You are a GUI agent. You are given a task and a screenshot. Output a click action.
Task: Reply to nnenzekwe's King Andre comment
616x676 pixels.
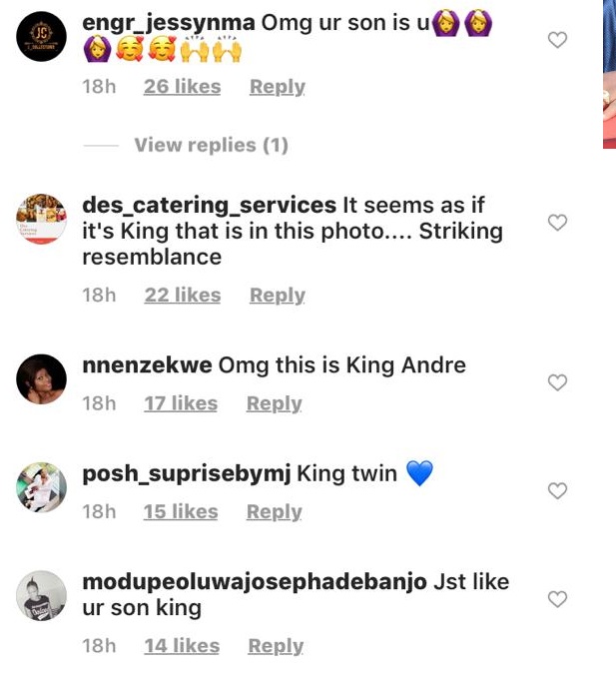click(274, 403)
